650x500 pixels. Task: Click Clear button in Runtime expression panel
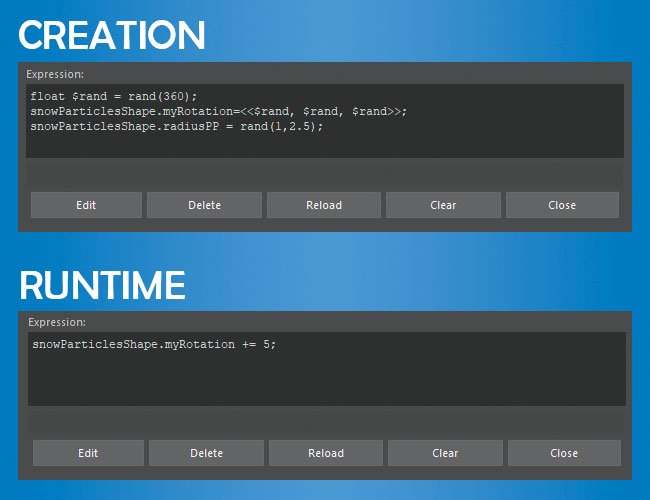(445, 453)
